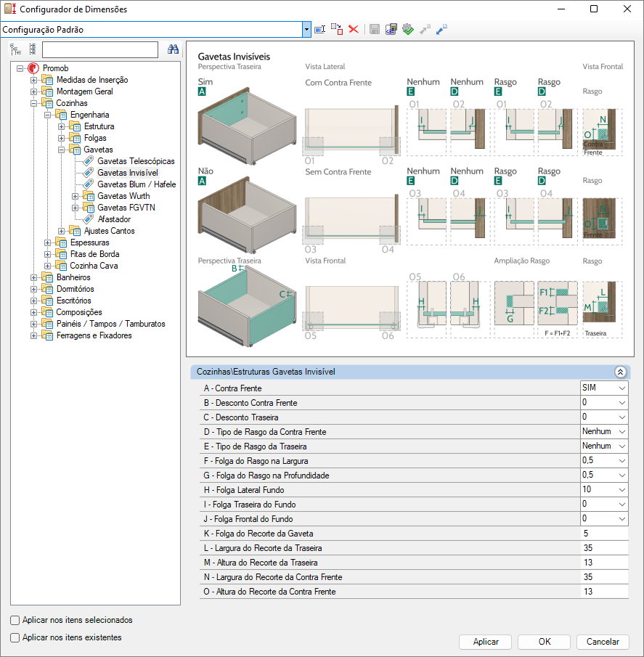
Task: Click the green checkmark gear icon
Action: (407, 29)
